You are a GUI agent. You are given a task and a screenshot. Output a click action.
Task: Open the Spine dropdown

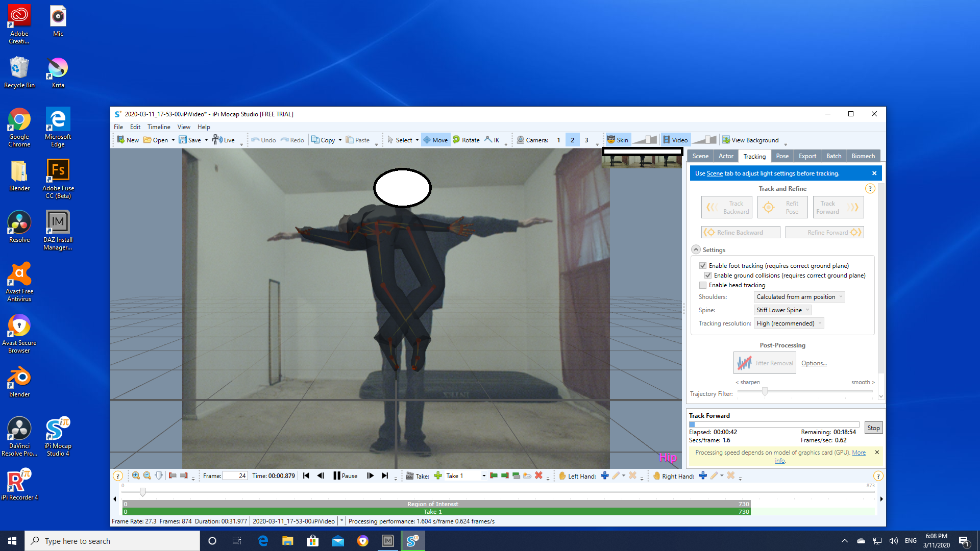click(x=782, y=310)
